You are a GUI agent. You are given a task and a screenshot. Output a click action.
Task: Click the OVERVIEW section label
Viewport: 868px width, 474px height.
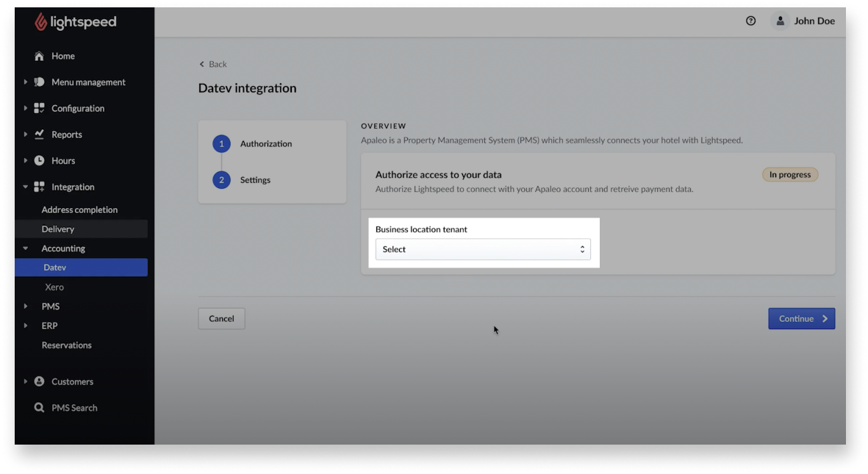pyautogui.click(x=384, y=126)
